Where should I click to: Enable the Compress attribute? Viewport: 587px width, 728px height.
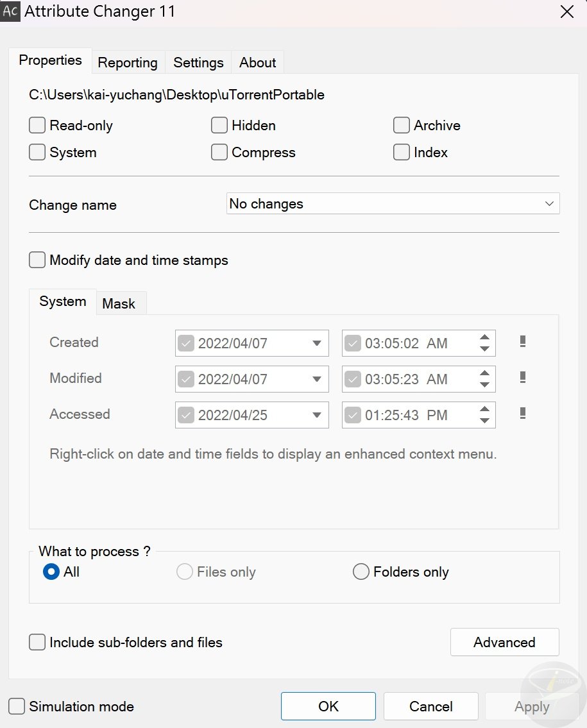[x=219, y=152]
